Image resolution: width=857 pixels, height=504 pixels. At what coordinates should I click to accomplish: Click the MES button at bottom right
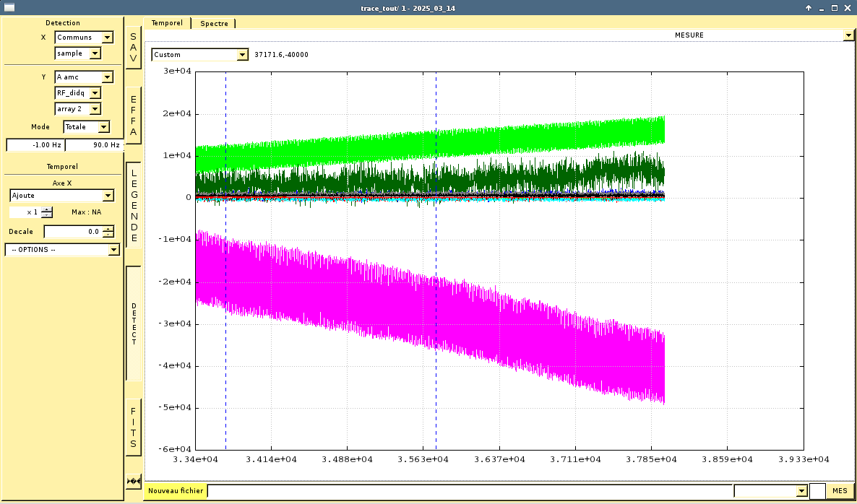tap(840, 491)
